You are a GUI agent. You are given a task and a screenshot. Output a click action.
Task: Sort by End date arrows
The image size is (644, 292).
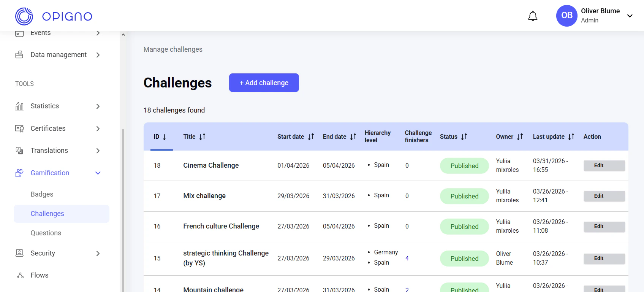tap(353, 136)
